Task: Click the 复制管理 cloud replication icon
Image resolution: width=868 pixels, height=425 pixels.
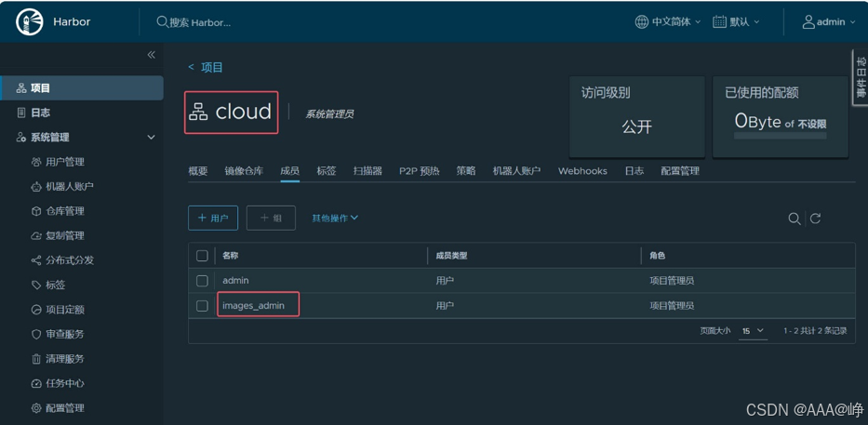Action: pos(36,235)
